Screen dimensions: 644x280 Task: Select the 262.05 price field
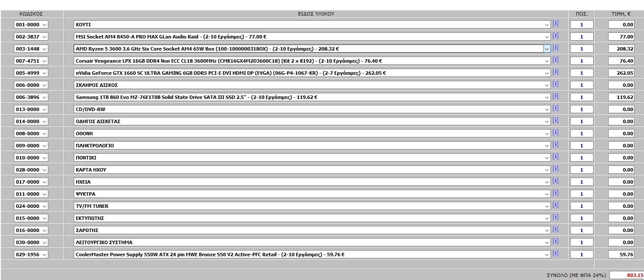click(621, 73)
